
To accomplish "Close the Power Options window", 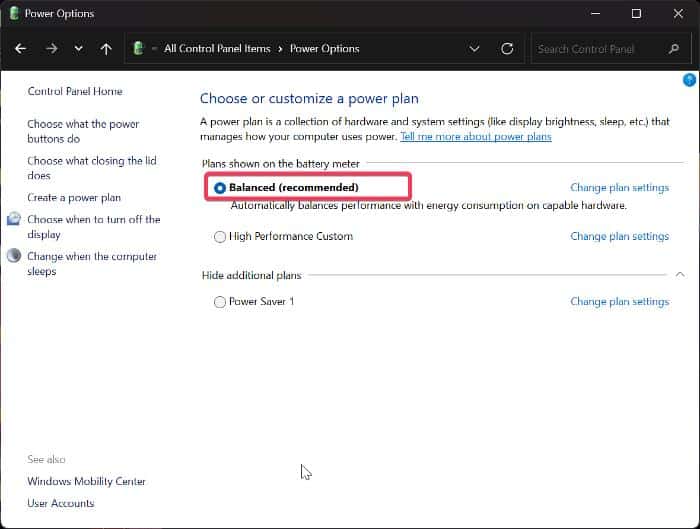I will [x=678, y=13].
